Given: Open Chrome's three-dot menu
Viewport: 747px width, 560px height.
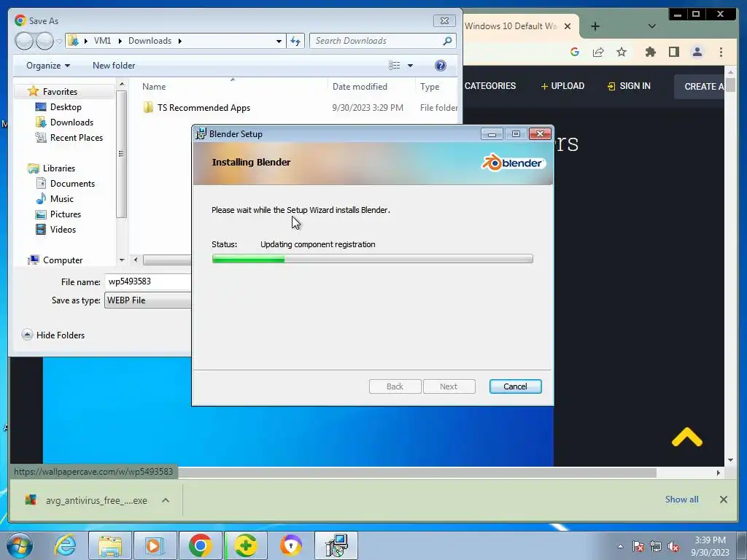Looking at the screenshot, I should point(721,52).
